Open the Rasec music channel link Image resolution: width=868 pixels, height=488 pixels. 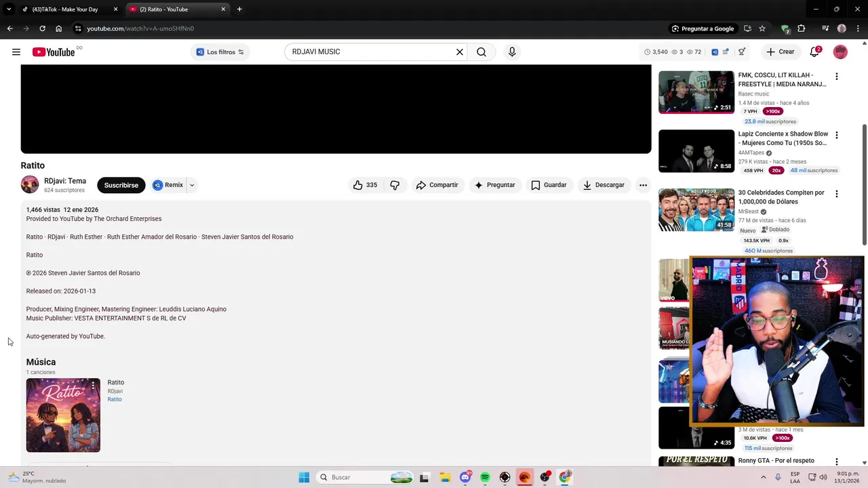coord(753,94)
